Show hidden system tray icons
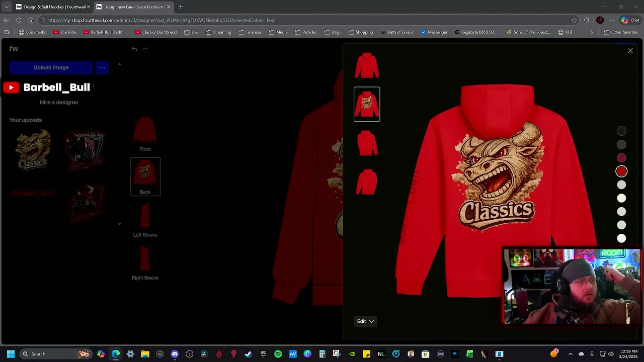 (570, 354)
